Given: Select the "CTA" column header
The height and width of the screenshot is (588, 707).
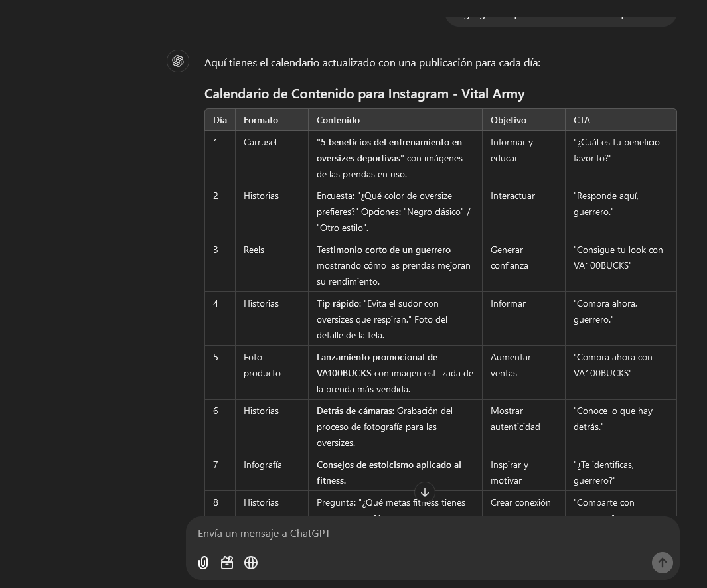Looking at the screenshot, I should click(x=582, y=120).
